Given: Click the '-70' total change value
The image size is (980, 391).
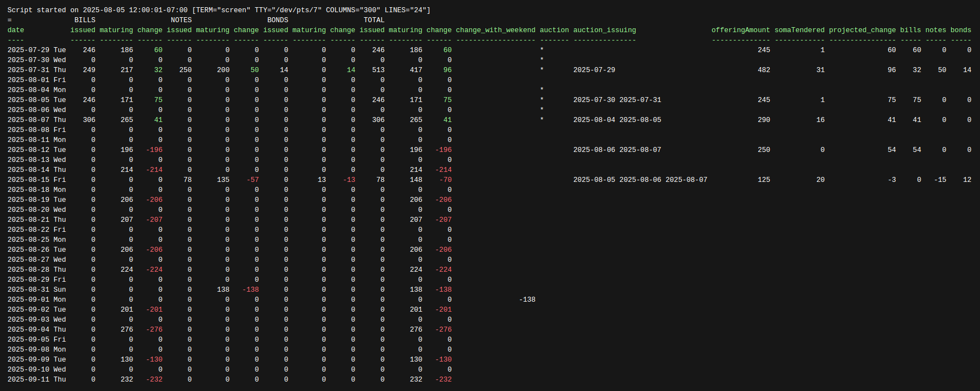Looking at the screenshot, I should click(445, 180).
